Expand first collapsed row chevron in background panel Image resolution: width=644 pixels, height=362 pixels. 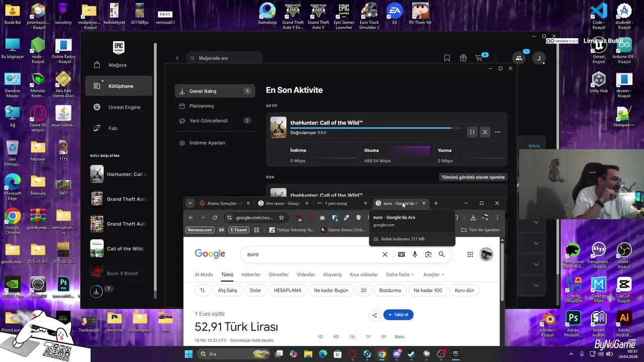(x=536, y=222)
